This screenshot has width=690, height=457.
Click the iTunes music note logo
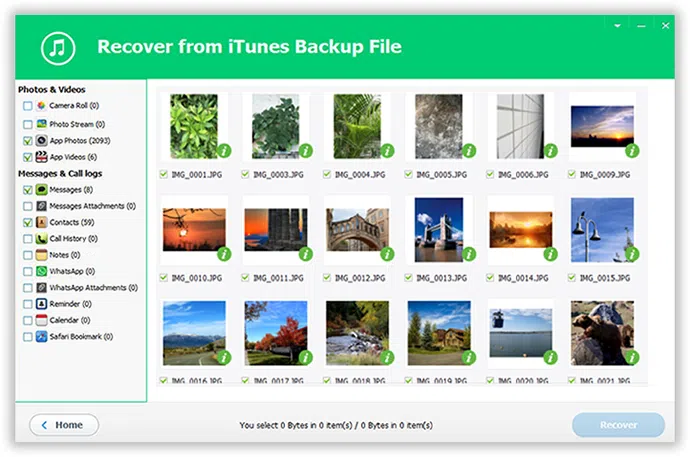58,48
